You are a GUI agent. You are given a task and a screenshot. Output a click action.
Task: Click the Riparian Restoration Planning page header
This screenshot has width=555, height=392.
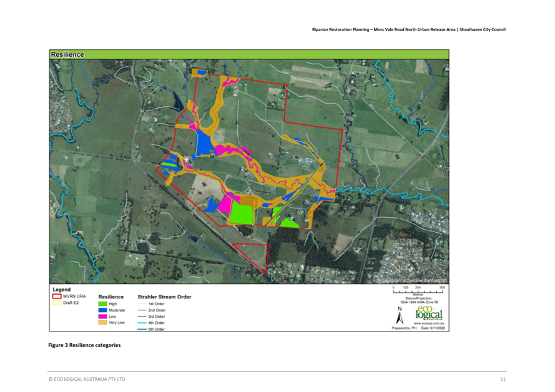408,30
